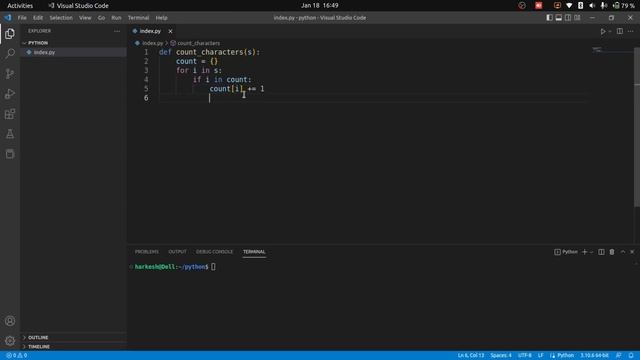Viewport: 640px width, 360px height.
Task: Open run button dropdown arrow
Action: pyautogui.click(x=610, y=31)
